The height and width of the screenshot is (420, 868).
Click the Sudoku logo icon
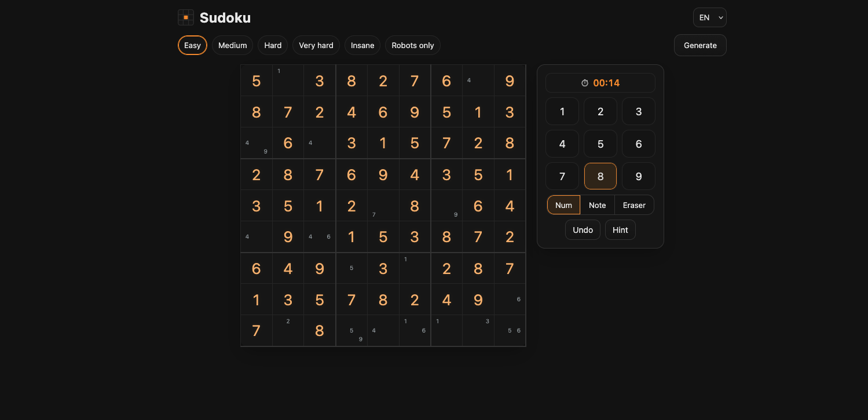[185, 17]
